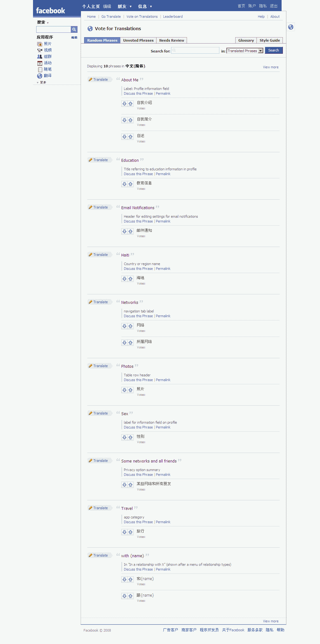
Task: Open the 组群 (Groups) application icon
Action: [40, 57]
